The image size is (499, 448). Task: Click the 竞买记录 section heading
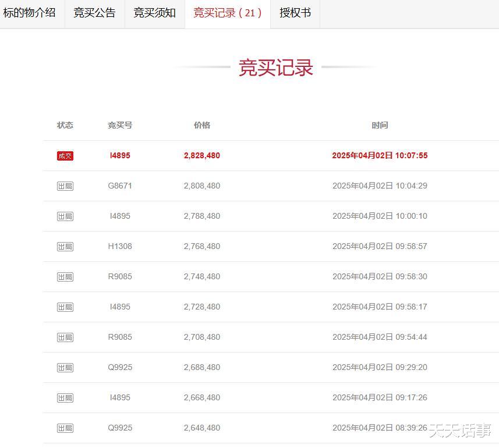click(x=276, y=67)
